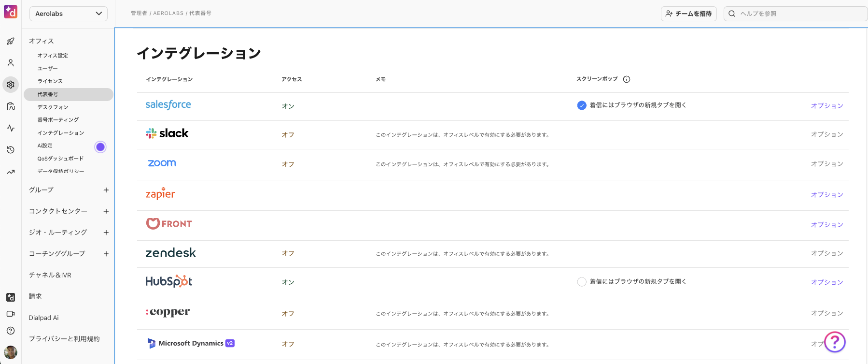This screenshot has width=868, height=364.
Task: Open デスクフォン in the sidebar
Action: pos(53,107)
